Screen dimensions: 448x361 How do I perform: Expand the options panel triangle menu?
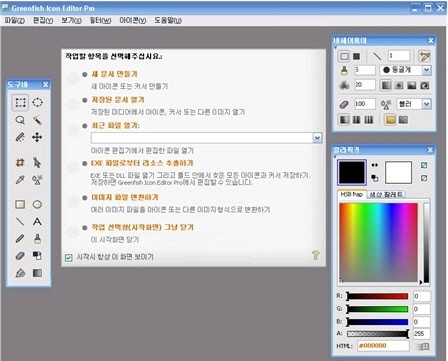tap(336, 48)
